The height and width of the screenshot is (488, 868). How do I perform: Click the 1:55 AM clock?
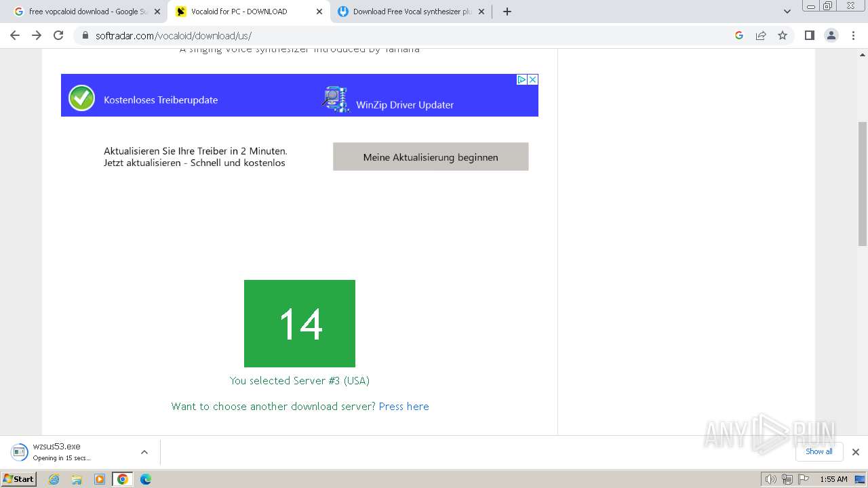(833, 479)
